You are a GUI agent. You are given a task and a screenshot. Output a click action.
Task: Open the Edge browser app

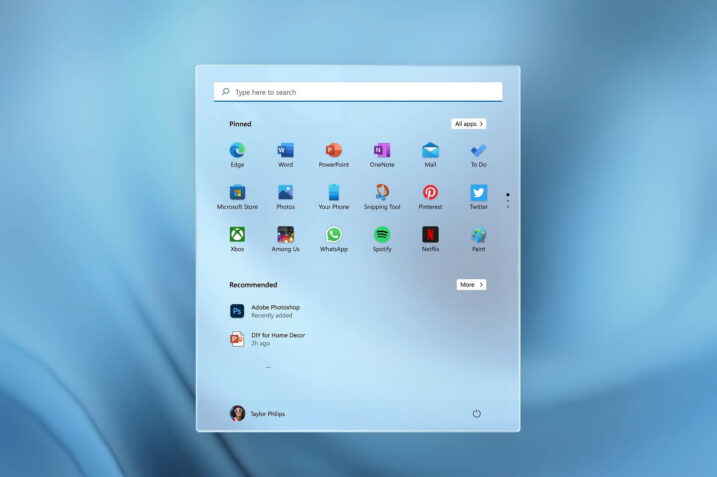pos(237,151)
